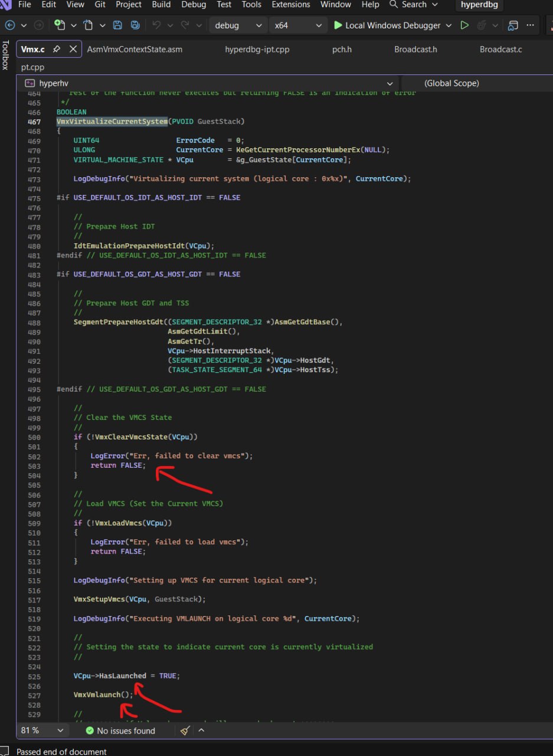Image resolution: width=553 pixels, height=756 pixels.
Task: Click Start Without Debugging outline play icon
Action: tap(464, 25)
